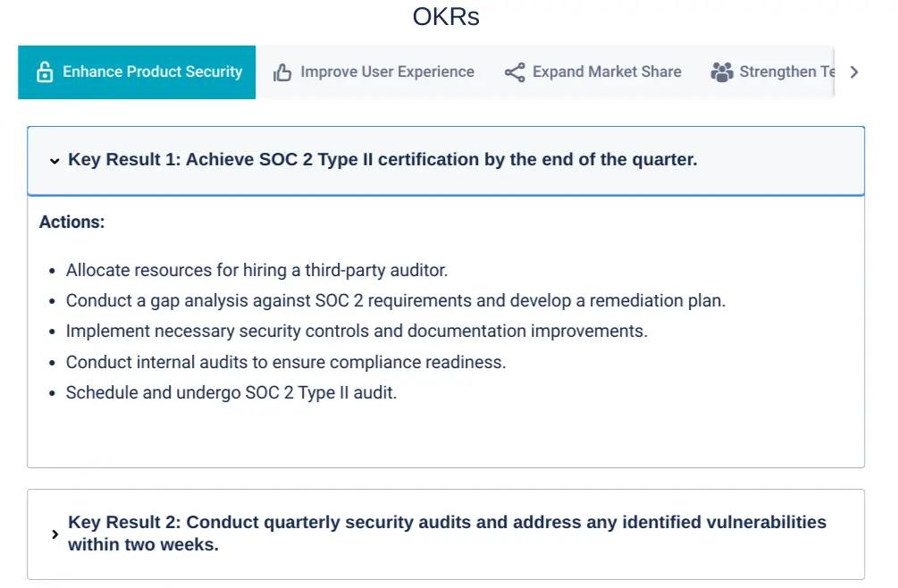
Task: Click the security controls action item
Action: 357,331
